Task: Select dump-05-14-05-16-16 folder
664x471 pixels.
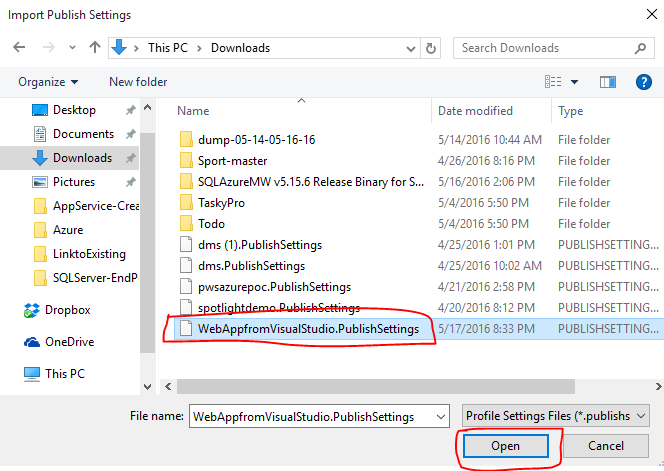Action: tap(256, 140)
